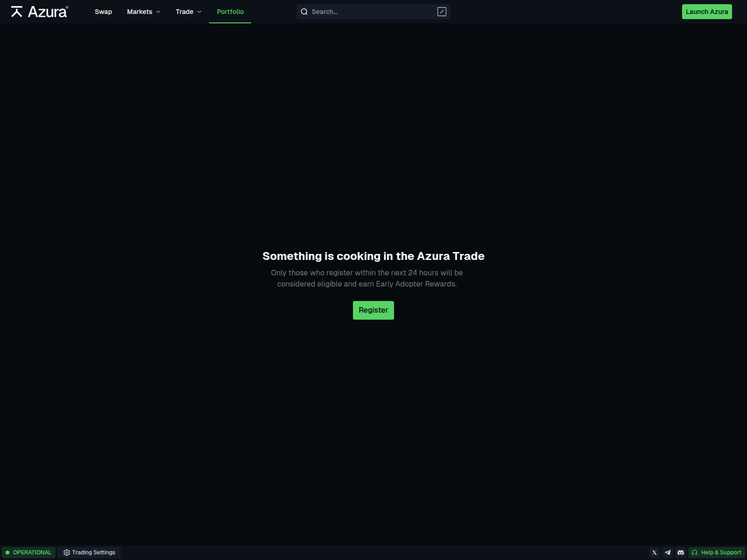Click the headset icon next to Help & Support
This screenshot has height=560, width=747.
695,552
